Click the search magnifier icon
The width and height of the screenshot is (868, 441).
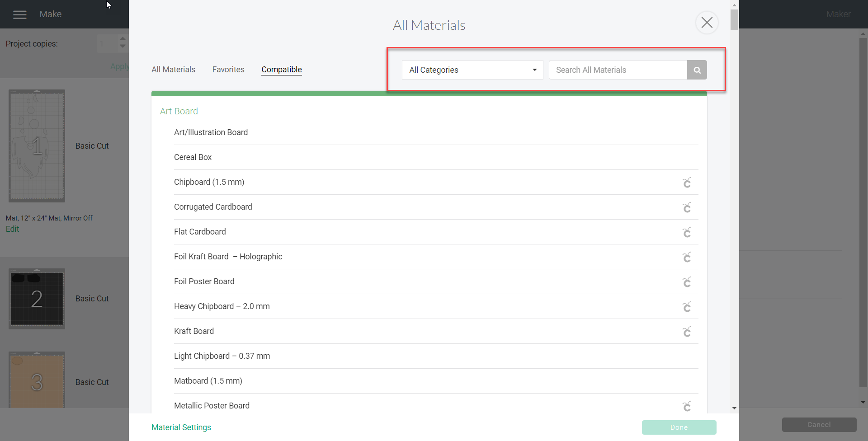coord(697,70)
